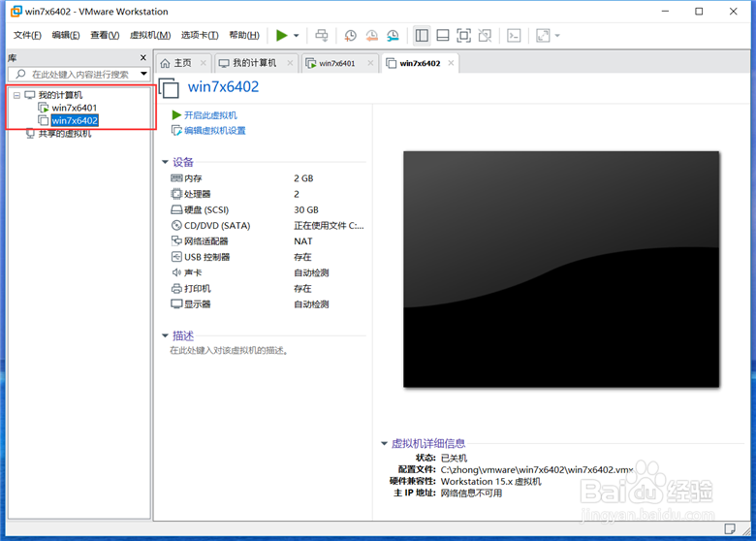This screenshot has height=541, width=756.
Task: Click the 30 GB disk value
Action: 306,209
